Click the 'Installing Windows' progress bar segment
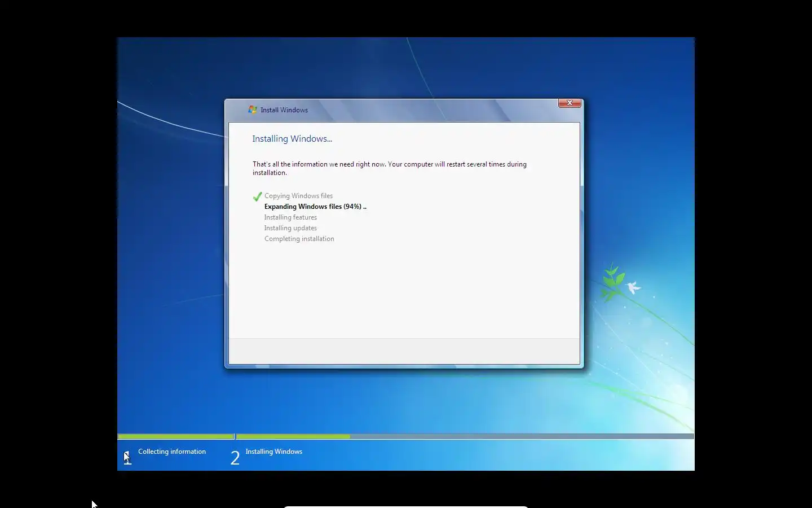The image size is (812, 508). [465, 436]
